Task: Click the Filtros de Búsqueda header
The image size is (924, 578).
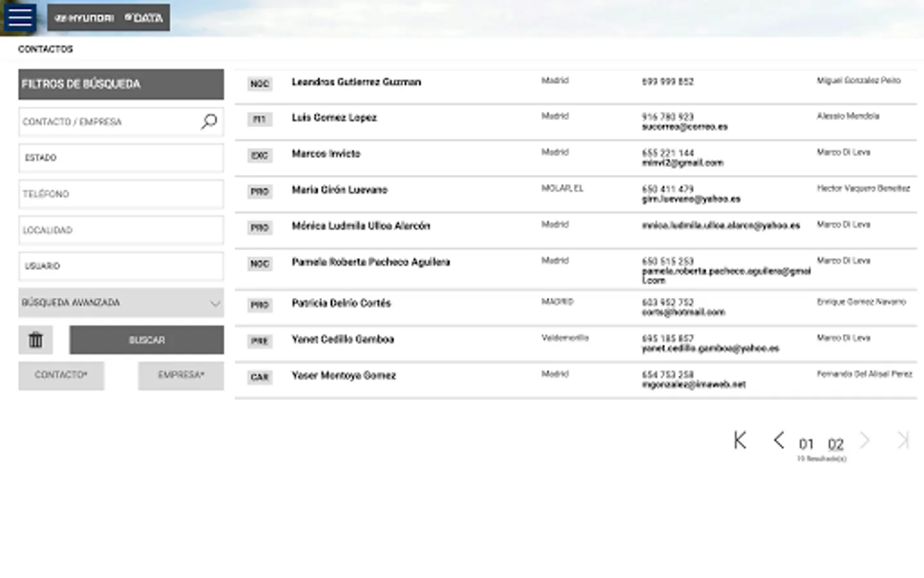Action: [121, 84]
